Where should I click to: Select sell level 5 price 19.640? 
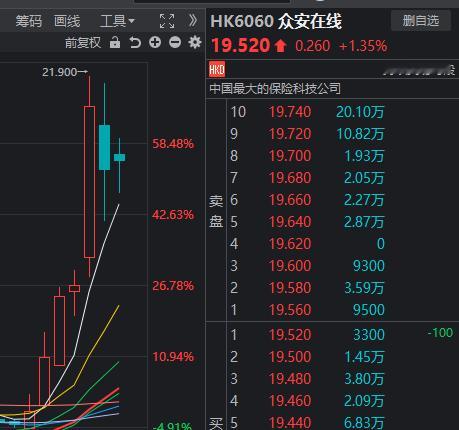tap(290, 222)
